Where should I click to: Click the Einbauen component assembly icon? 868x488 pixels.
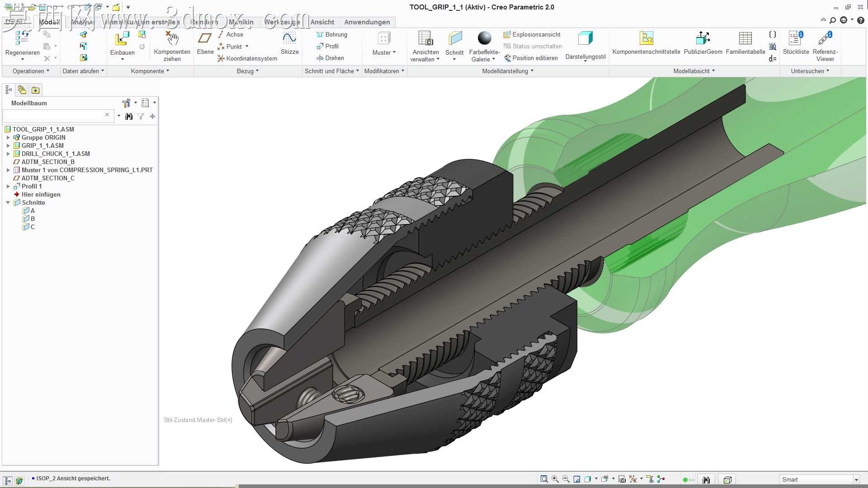coord(122,39)
